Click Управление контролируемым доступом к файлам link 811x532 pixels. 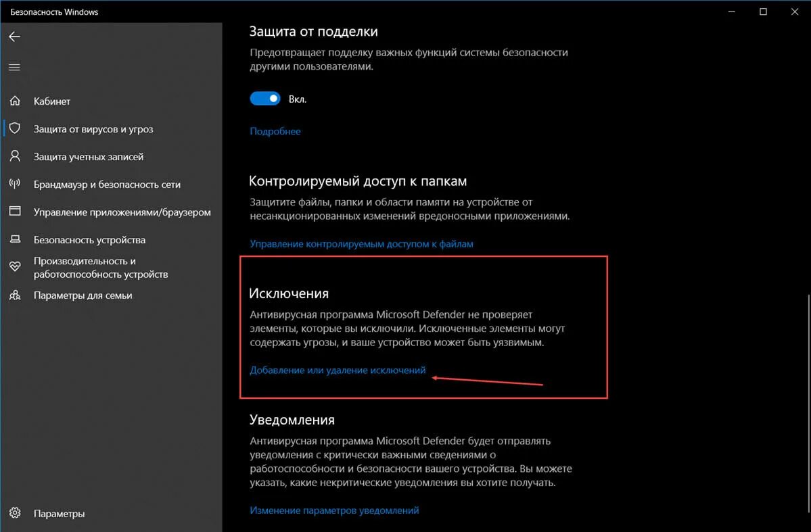362,243
